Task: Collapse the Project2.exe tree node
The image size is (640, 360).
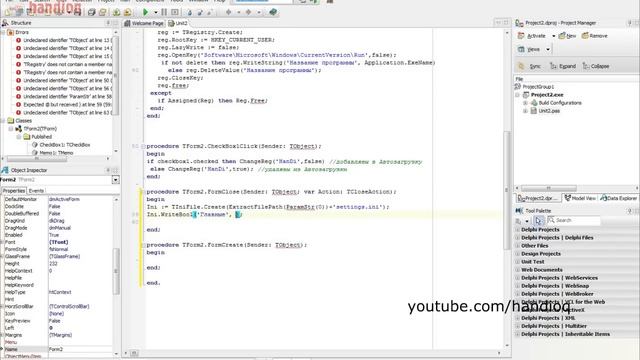Action: (518, 95)
